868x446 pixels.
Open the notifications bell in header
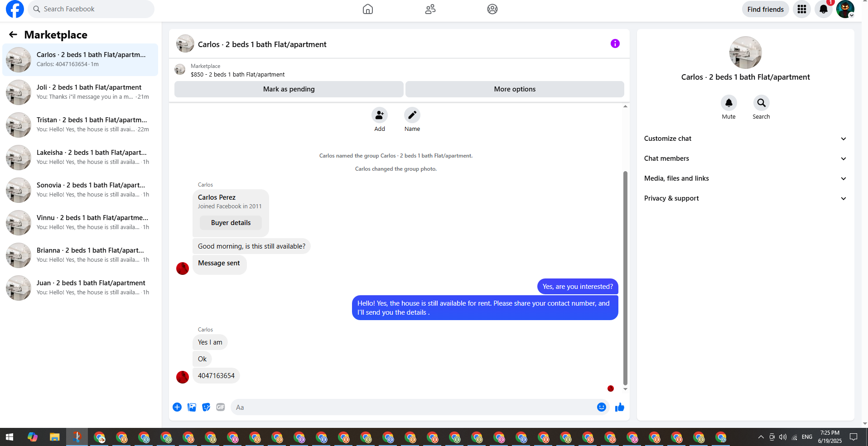(x=824, y=9)
